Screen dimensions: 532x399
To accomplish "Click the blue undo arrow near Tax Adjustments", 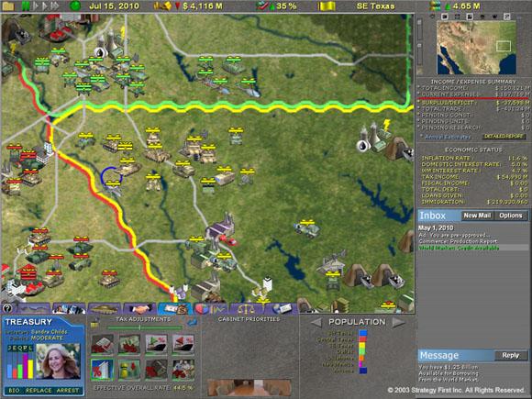I will (192, 323).
